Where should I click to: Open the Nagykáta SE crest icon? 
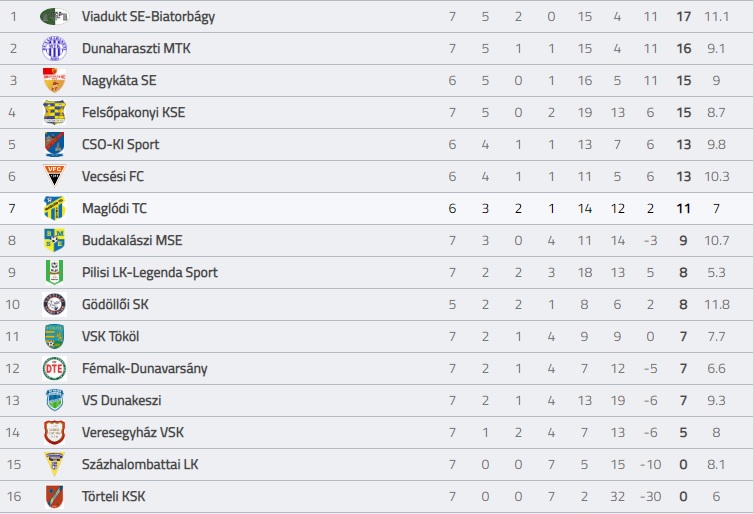pos(54,80)
